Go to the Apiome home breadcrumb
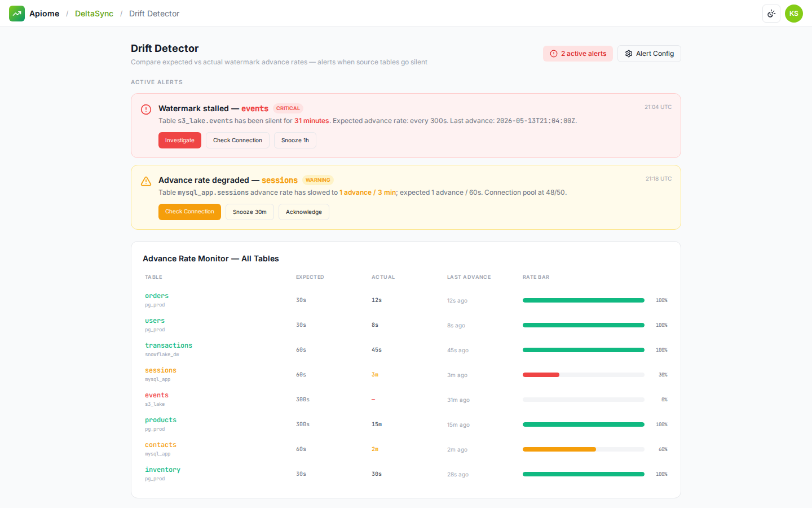The width and height of the screenshot is (812, 508). [44, 14]
